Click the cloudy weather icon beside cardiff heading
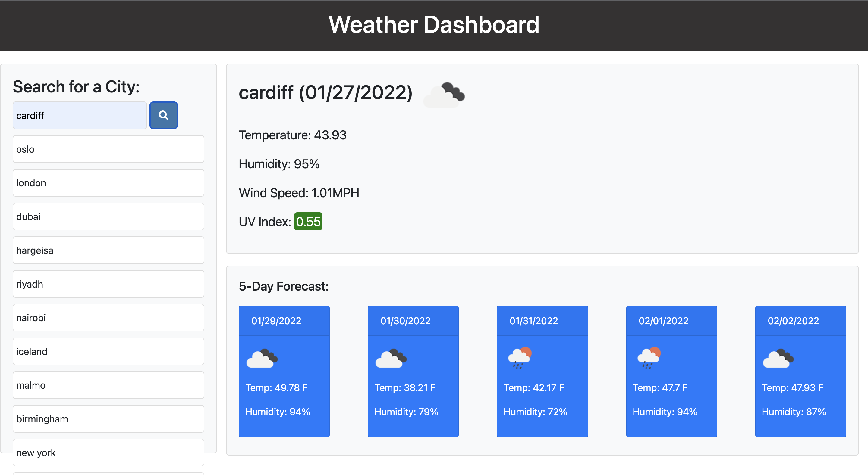 point(443,95)
